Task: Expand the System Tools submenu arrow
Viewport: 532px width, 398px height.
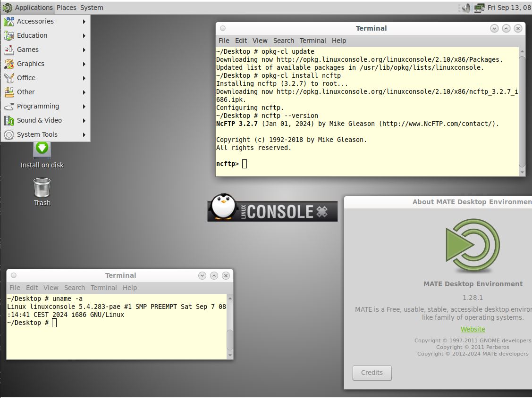Action: (84, 135)
